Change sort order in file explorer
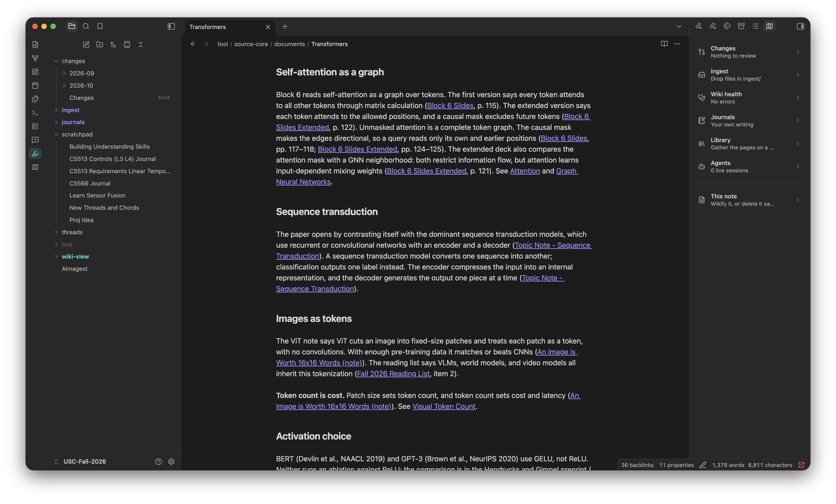Viewport: 836px width, 504px height. (113, 44)
